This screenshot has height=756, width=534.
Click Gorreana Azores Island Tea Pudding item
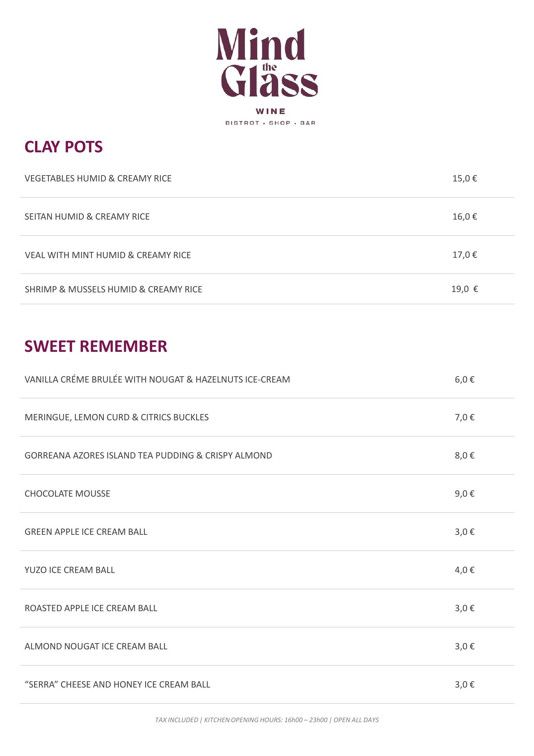tap(148, 455)
